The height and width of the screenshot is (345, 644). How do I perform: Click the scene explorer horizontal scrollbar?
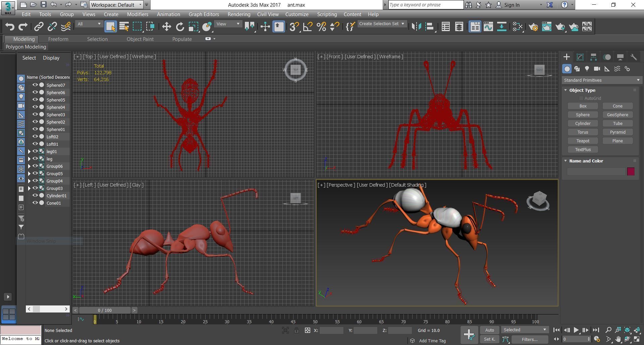[x=48, y=309]
